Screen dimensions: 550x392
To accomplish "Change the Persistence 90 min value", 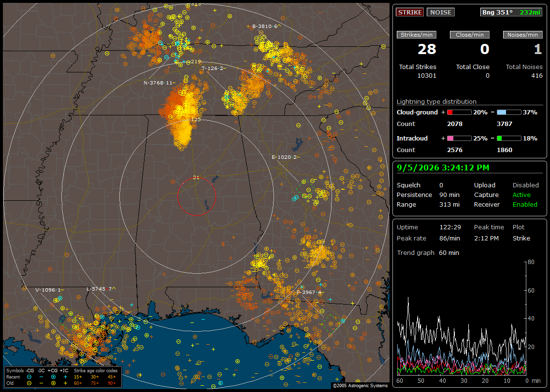I will pyautogui.click(x=449, y=195).
